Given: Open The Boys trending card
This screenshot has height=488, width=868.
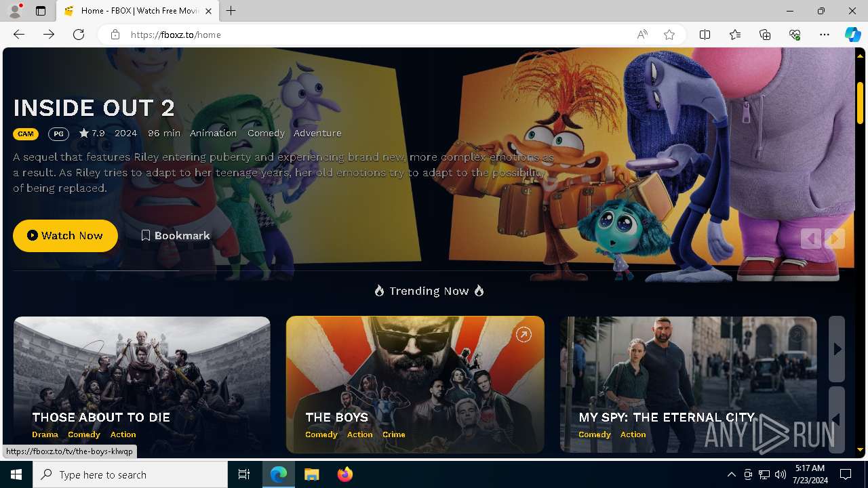Looking at the screenshot, I should [415, 384].
